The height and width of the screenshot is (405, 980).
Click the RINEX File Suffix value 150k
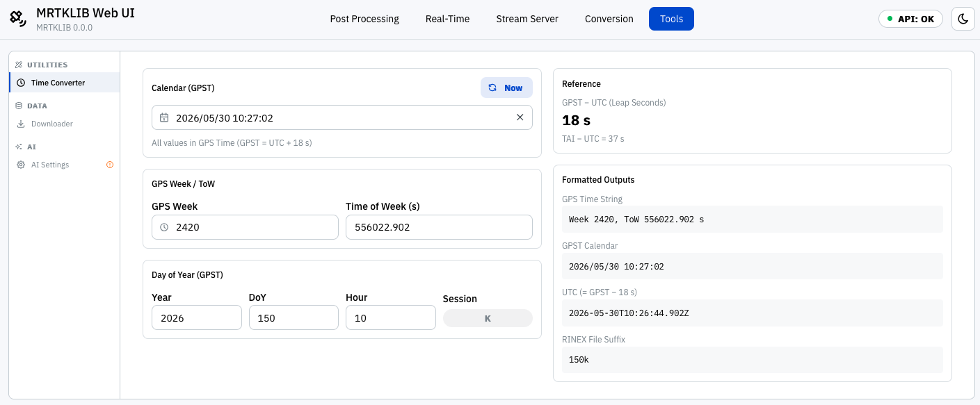point(753,360)
